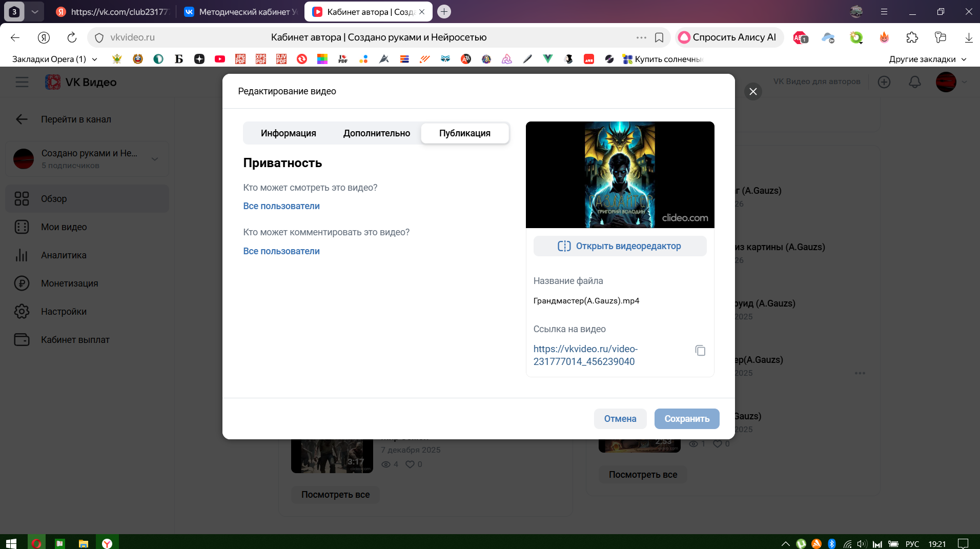Open the notifications bell
The width and height of the screenshot is (980, 549).
(915, 82)
